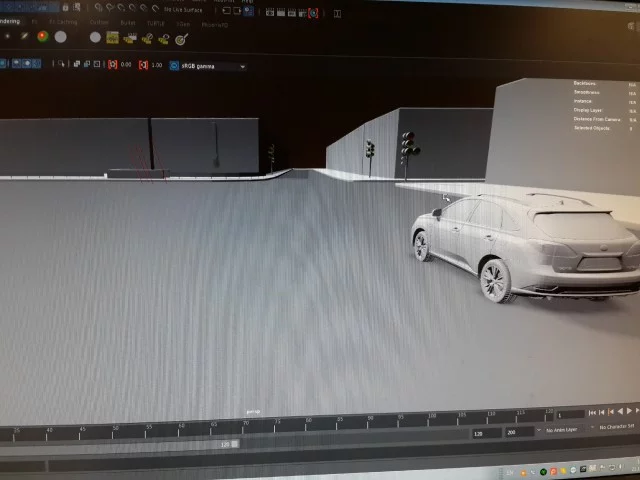
Task: Click the IPR render clapperboard icon
Action: [x=291, y=13]
